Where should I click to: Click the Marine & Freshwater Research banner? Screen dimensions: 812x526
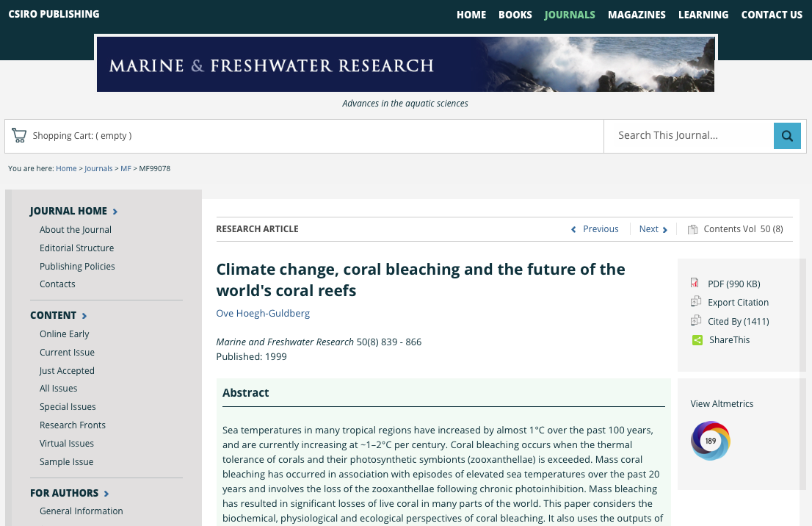click(405, 64)
